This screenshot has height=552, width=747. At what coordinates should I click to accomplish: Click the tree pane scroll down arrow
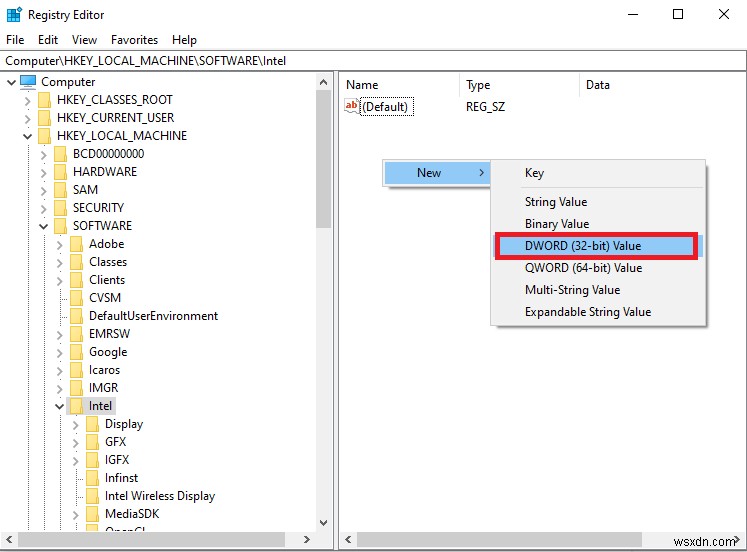[x=323, y=523]
